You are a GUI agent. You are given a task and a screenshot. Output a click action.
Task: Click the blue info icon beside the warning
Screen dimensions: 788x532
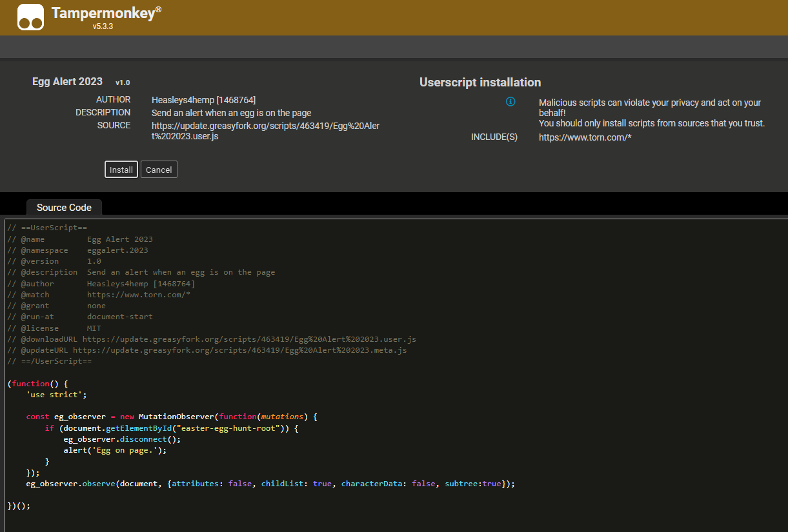(510, 102)
